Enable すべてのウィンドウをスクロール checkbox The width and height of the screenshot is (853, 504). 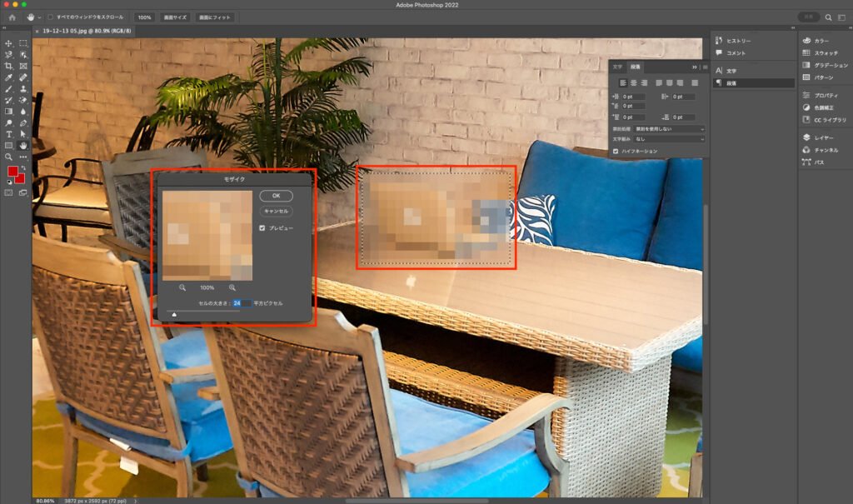50,17
